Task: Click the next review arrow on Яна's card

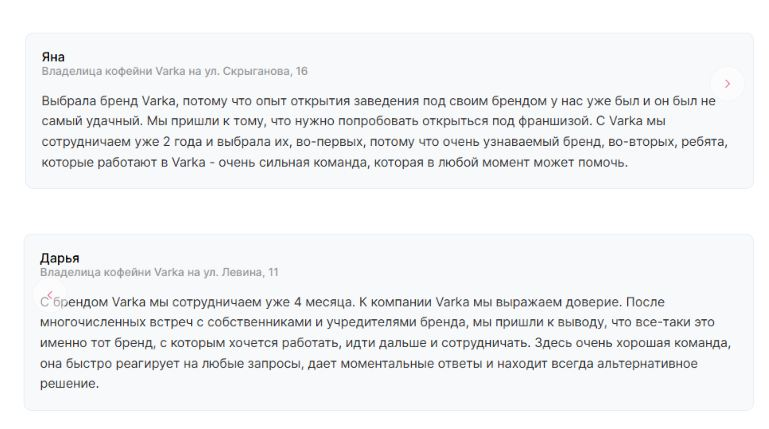Action: point(727,84)
